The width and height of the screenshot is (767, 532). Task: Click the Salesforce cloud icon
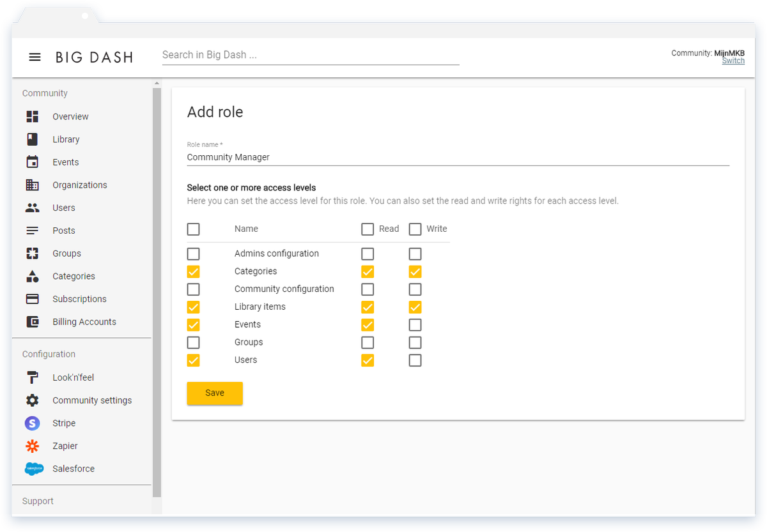(x=33, y=468)
